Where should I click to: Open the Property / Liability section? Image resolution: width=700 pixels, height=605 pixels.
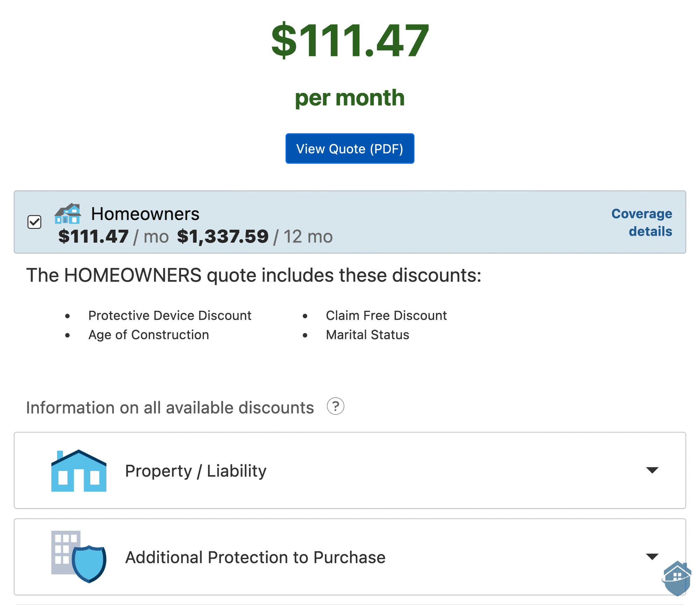click(x=350, y=470)
